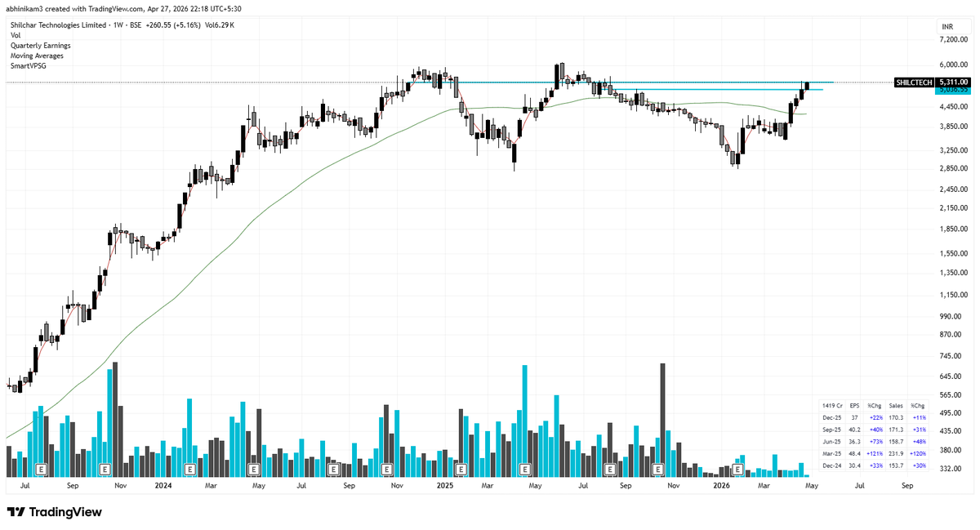The image size is (980, 530).
Task: Click the 7,200.00 price axis label
Action: [954, 39]
